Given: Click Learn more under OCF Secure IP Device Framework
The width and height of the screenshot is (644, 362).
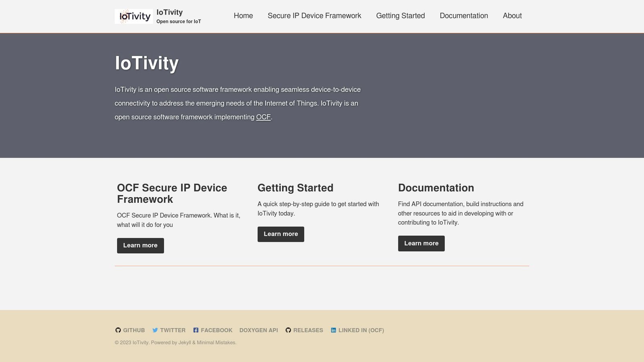Looking at the screenshot, I should coord(140,245).
